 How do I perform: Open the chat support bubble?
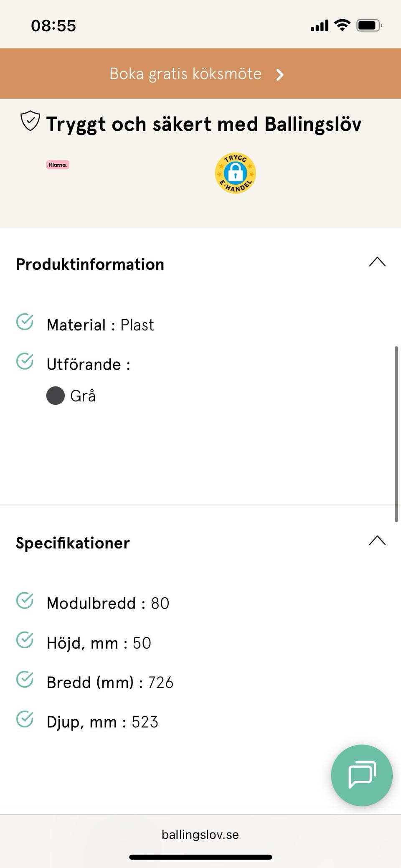pyautogui.click(x=361, y=775)
